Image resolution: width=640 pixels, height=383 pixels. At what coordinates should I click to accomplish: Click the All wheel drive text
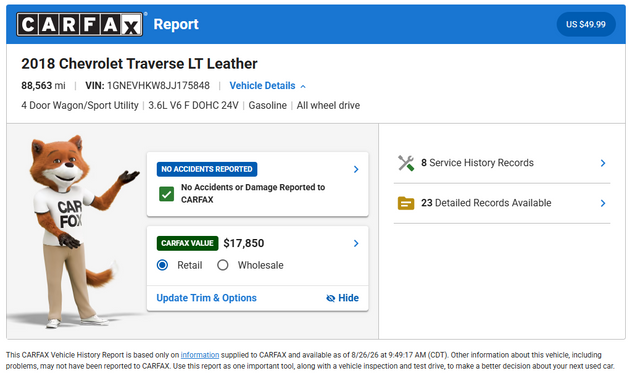pyautogui.click(x=328, y=105)
